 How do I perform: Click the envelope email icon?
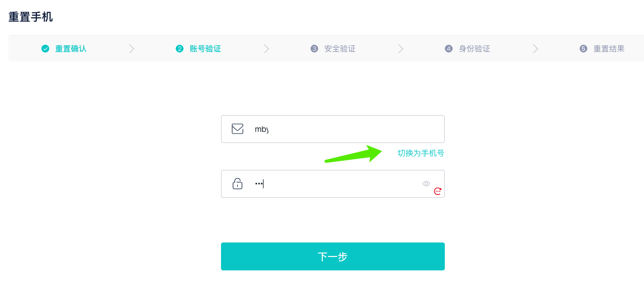238,129
